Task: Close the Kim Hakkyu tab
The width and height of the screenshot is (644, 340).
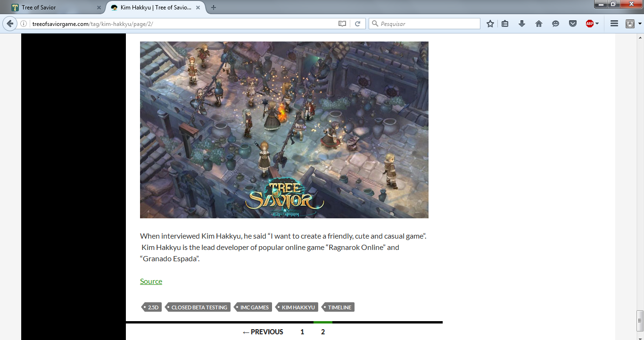Action: [198, 8]
